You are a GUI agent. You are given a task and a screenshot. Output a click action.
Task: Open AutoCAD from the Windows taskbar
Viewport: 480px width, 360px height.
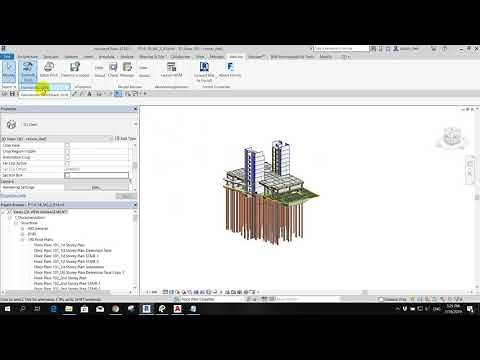177,309
